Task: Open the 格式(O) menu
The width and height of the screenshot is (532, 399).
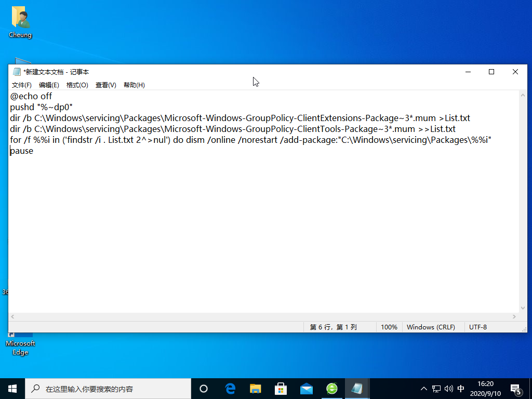Action: point(77,85)
